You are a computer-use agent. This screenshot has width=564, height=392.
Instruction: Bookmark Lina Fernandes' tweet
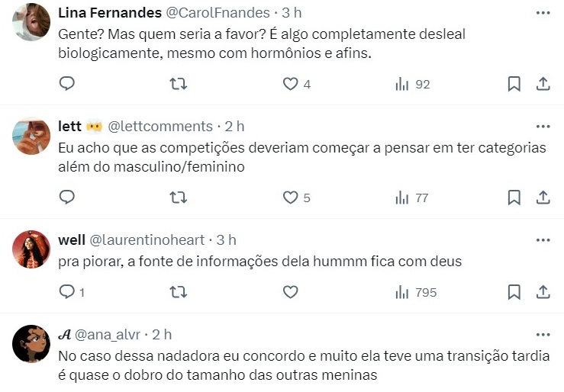point(514,84)
